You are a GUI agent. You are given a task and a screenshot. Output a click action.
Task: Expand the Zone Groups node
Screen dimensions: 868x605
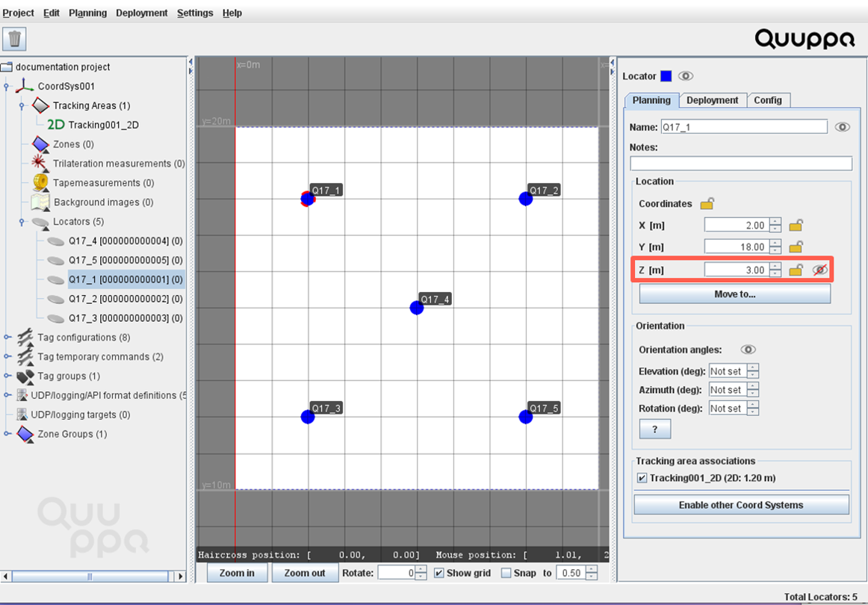pos(7,434)
